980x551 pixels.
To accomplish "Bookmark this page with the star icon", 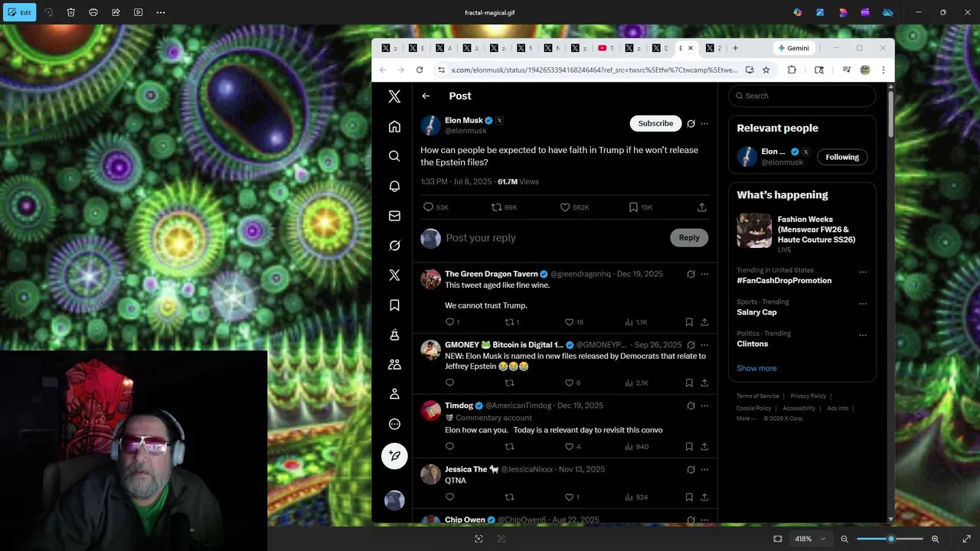I will coord(766,70).
